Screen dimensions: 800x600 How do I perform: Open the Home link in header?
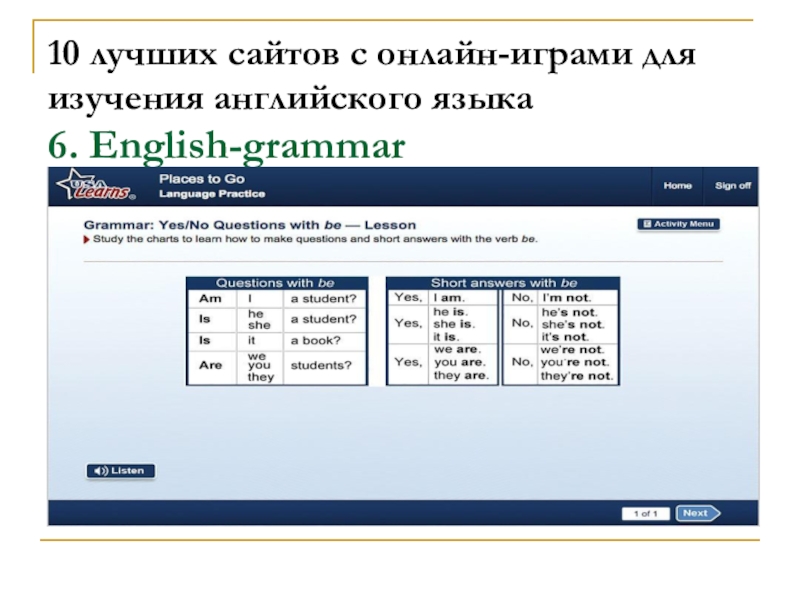click(678, 186)
